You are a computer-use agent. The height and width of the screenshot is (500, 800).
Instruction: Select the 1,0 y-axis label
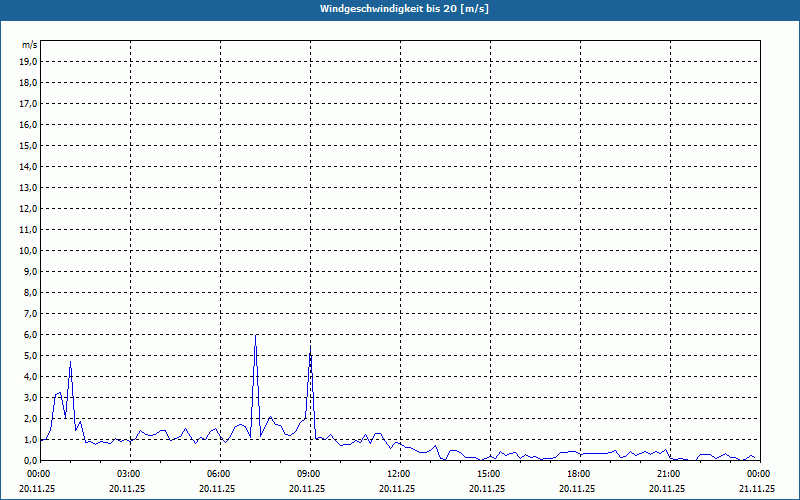coord(29,439)
